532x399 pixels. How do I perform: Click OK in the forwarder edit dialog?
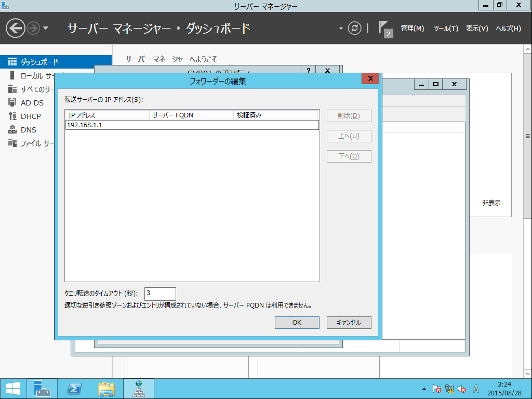click(x=297, y=322)
